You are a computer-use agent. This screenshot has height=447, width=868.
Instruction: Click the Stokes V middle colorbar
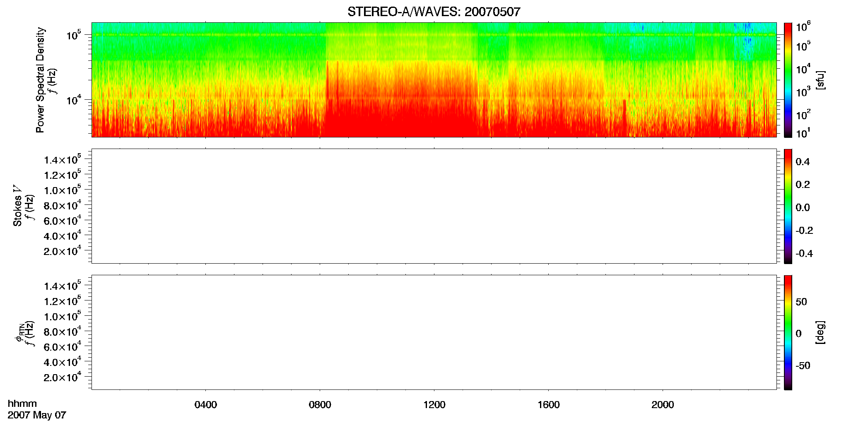788,206
